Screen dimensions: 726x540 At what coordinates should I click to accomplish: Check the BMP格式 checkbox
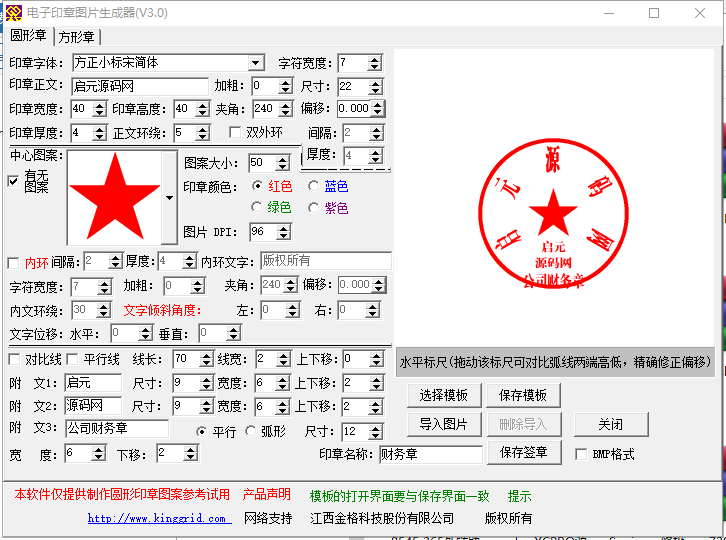click(582, 454)
